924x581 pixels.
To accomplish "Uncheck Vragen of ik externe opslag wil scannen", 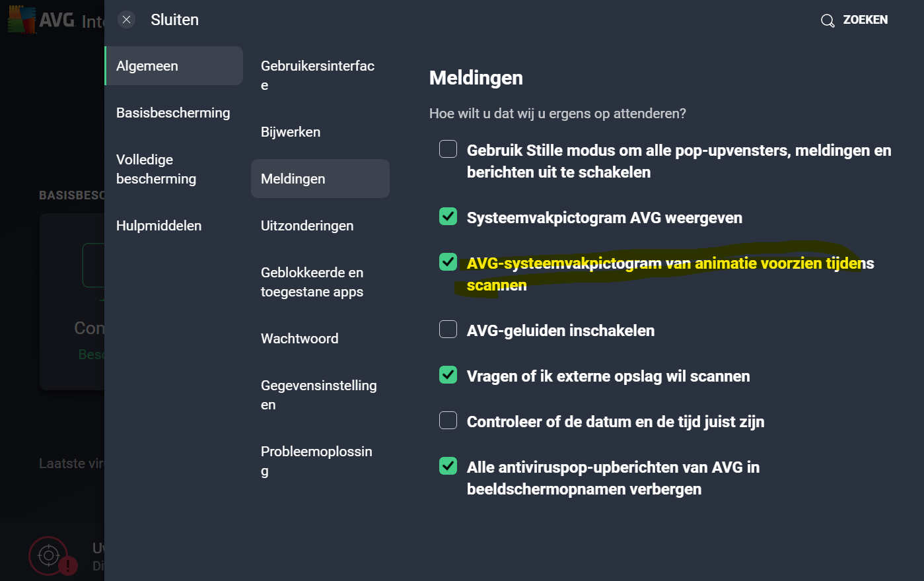I will (448, 375).
